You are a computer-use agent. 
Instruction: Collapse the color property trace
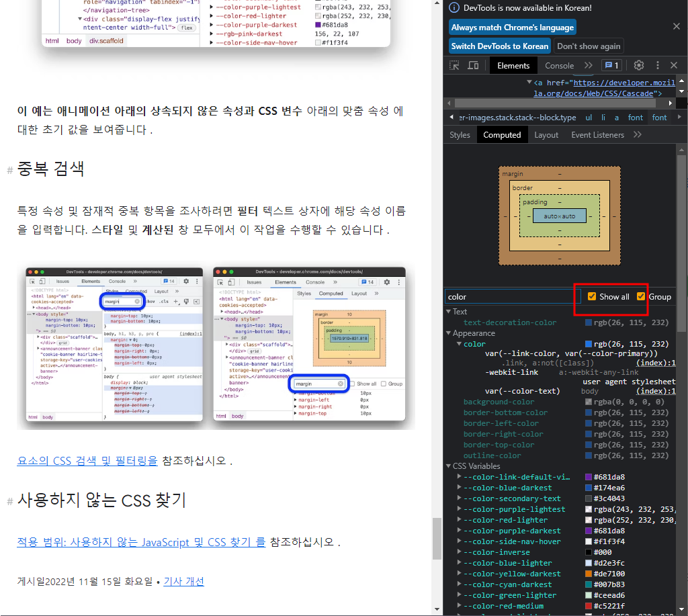tap(459, 344)
